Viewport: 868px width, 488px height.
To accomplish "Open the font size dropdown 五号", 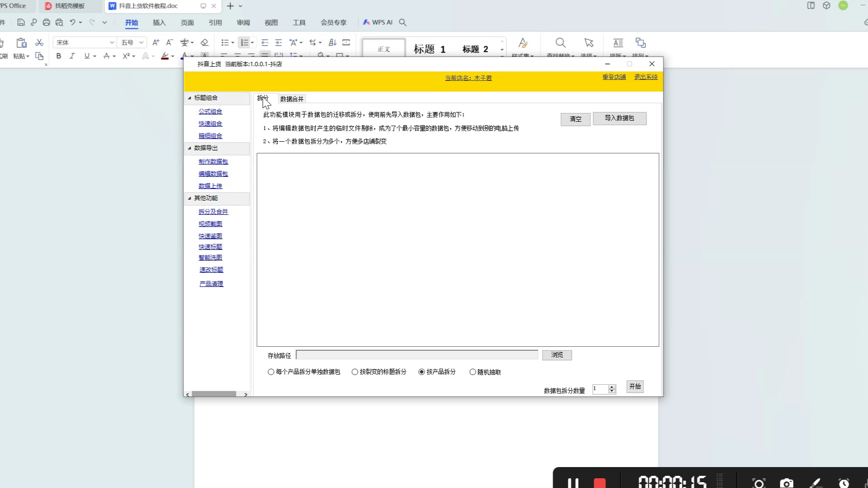I will [x=141, y=43].
